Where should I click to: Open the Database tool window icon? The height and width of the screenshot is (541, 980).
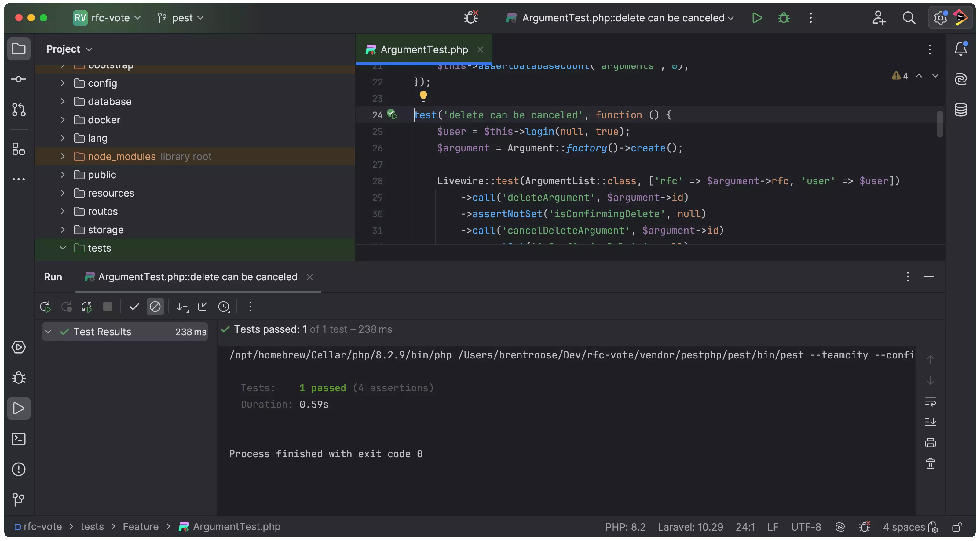point(960,110)
